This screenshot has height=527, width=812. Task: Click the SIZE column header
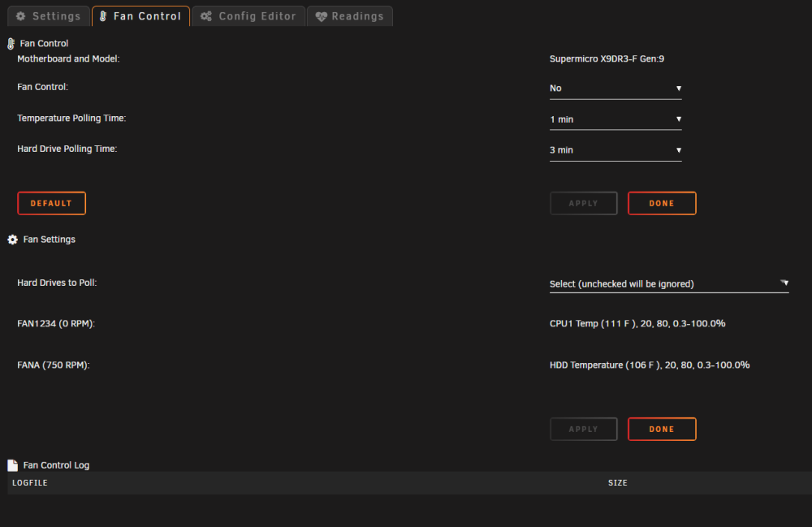[618, 483]
